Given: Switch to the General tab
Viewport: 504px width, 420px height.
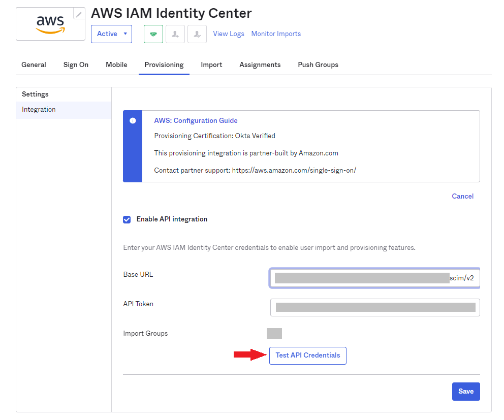Looking at the screenshot, I should pyautogui.click(x=34, y=65).
